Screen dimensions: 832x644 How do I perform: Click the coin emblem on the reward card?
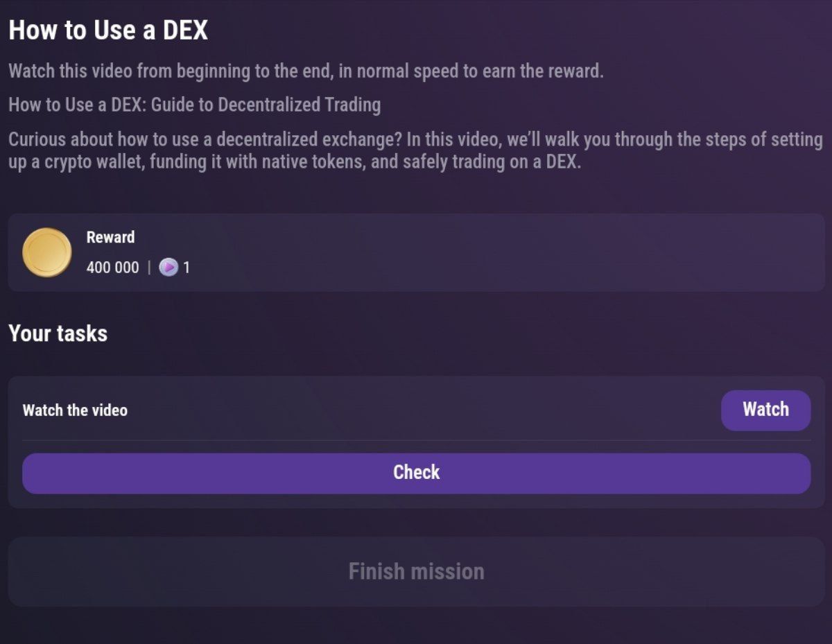pos(47,252)
